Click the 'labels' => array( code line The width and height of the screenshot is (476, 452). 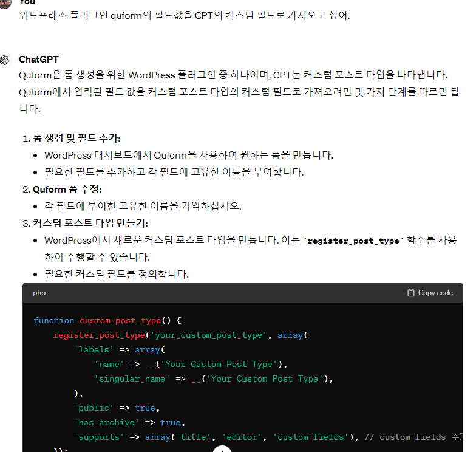click(120, 350)
